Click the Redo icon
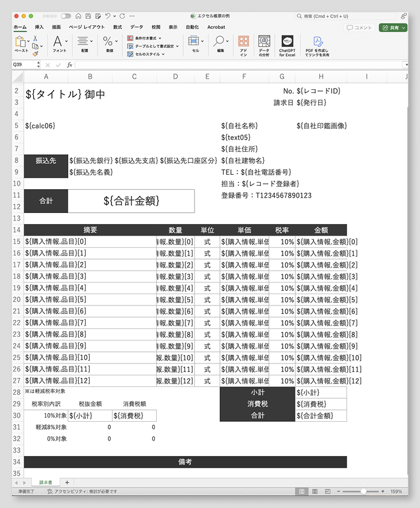 point(122,16)
